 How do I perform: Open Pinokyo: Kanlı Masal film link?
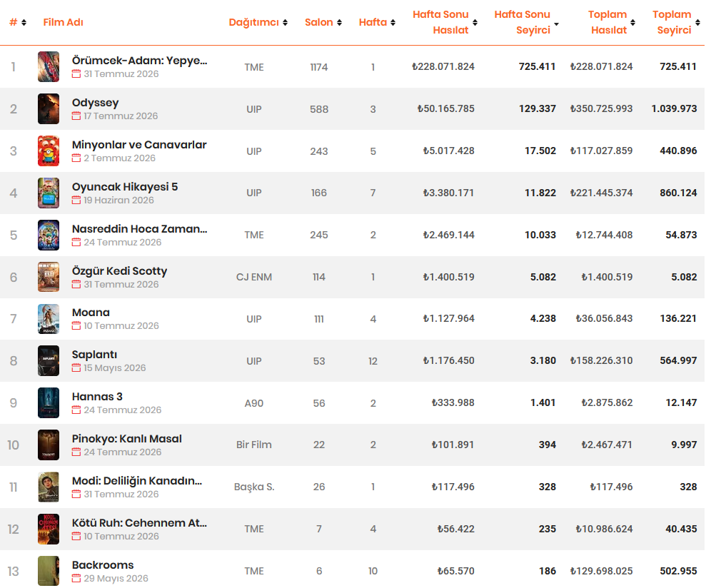pyautogui.click(x=127, y=439)
